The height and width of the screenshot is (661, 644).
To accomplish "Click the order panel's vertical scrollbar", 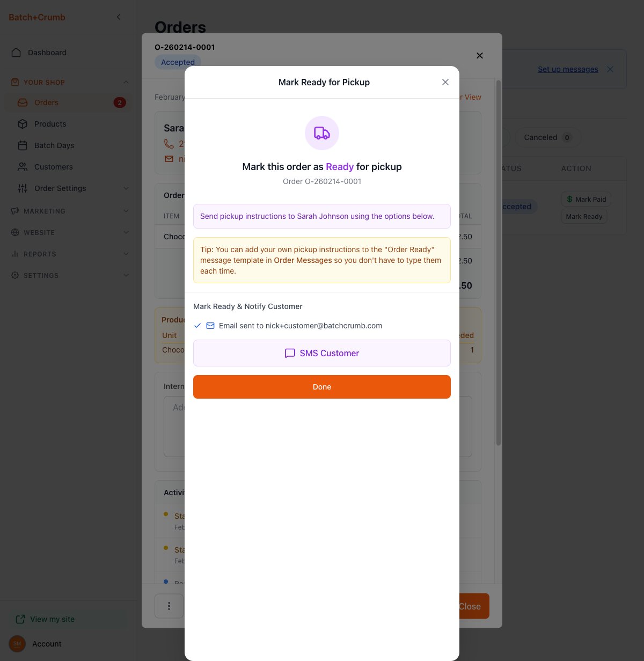I will (499, 263).
